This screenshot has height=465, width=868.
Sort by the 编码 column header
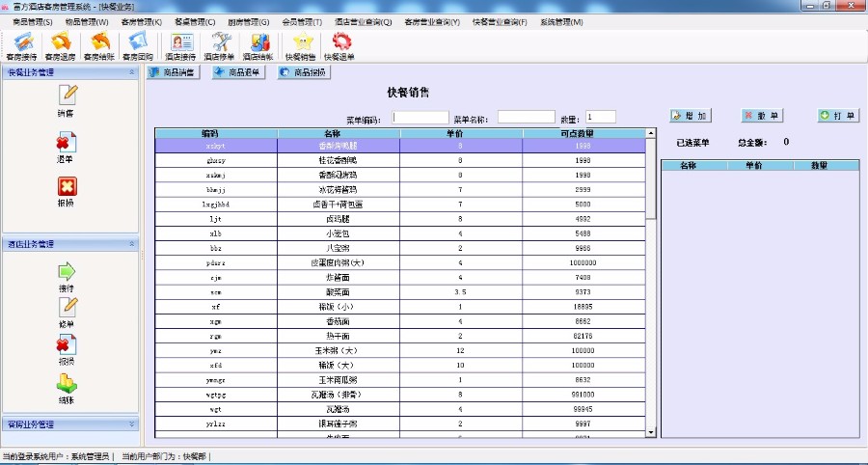[x=216, y=133]
